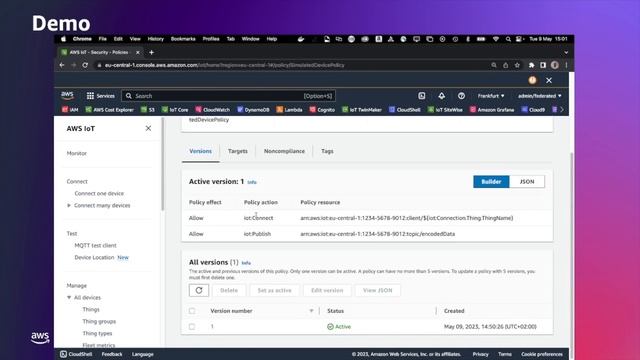
Task: Open the Versions tab
Action: (200, 151)
